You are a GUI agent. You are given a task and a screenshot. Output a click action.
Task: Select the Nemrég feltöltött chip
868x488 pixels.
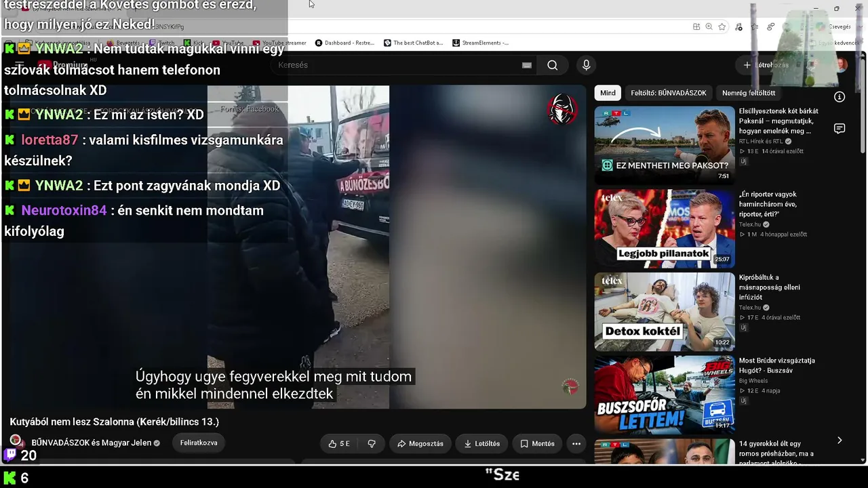pyautogui.click(x=749, y=93)
